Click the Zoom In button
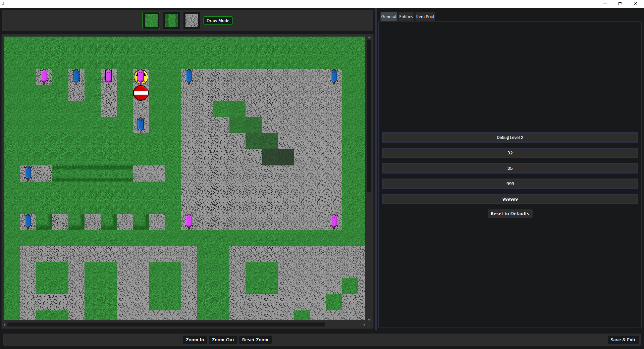Viewport: 644px width, 349px height. point(195,340)
